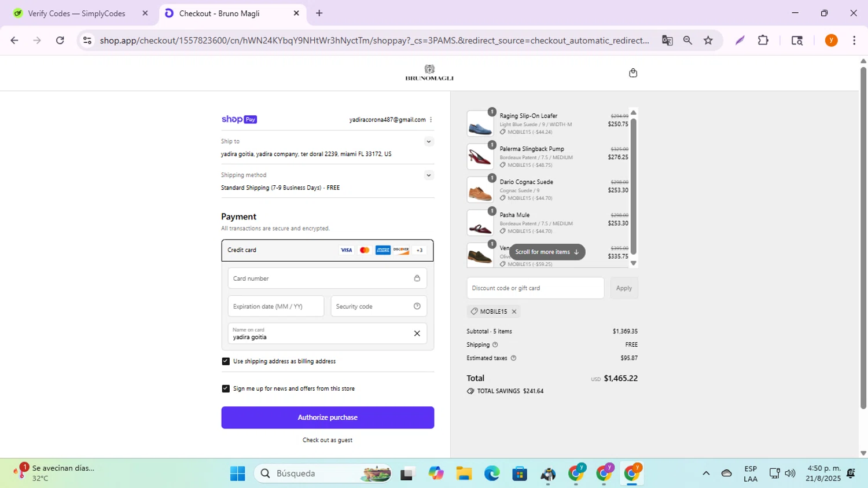Click the Palerma Slingback Pump thumbnail

[x=480, y=157]
